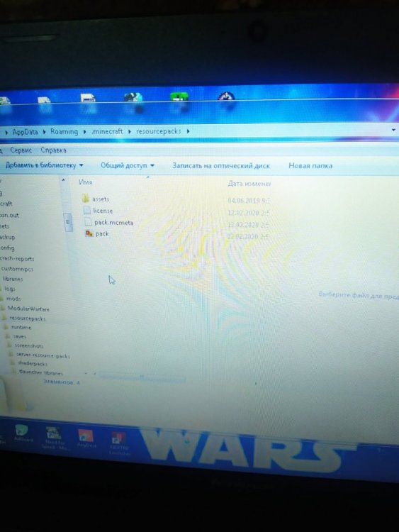Image resolution: width=399 pixels, height=532 pixels.
Task: Select libraries in folder tree
Action: click(x=13, y=279)
